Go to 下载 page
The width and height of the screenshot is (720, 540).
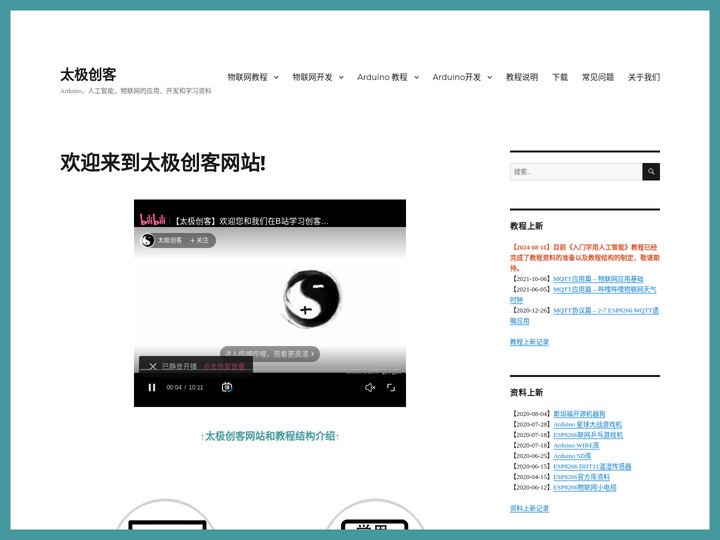(x=560, y=77)
